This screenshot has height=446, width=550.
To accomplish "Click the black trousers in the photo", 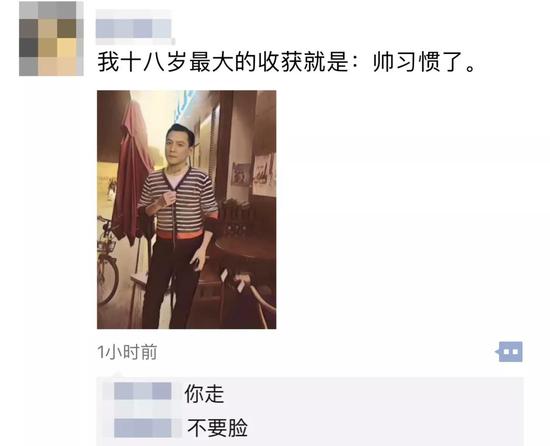I will click(x=172, y=282).
